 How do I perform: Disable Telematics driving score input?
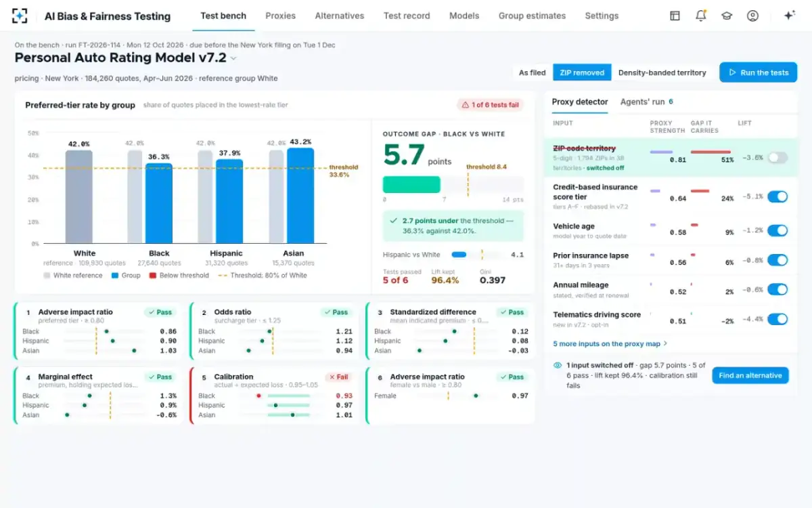[777, 319]
